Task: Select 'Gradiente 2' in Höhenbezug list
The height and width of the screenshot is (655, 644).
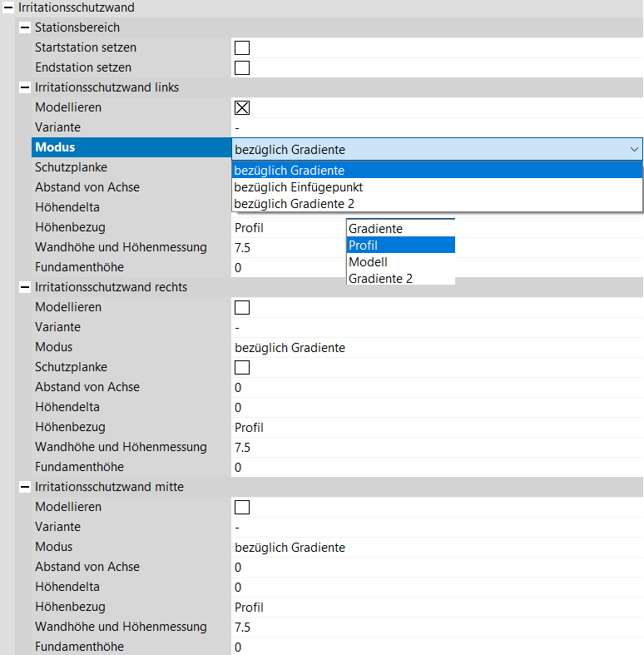Action: (380, 279)
